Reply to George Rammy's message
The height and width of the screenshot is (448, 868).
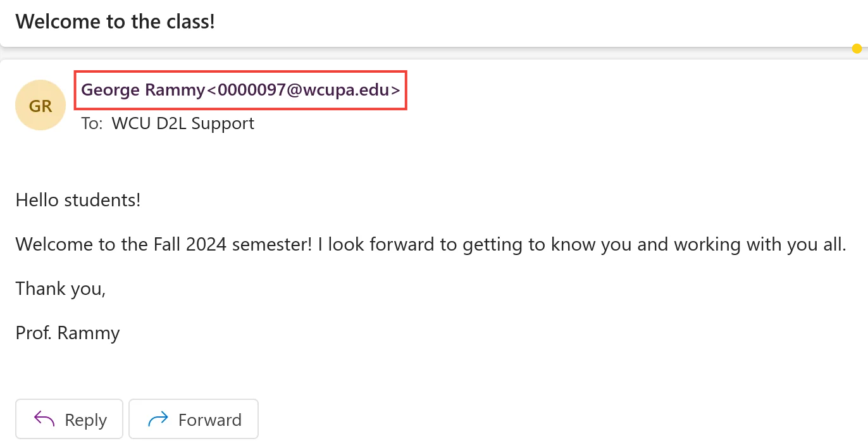click(x=69, y=419)
